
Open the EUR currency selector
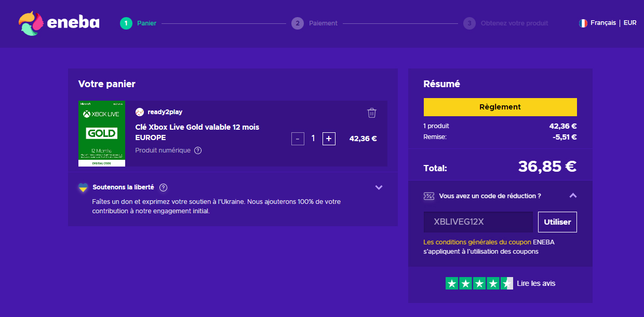coord(629,22)
